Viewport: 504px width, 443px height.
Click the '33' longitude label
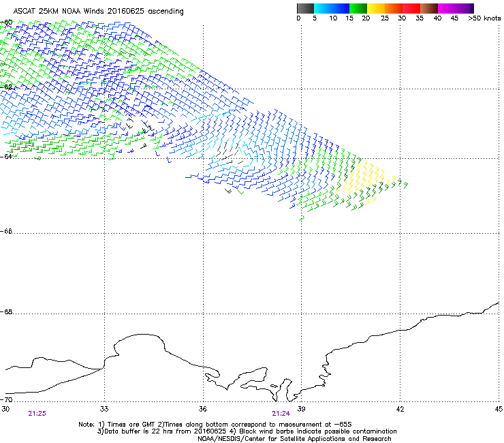click(104, 409)
